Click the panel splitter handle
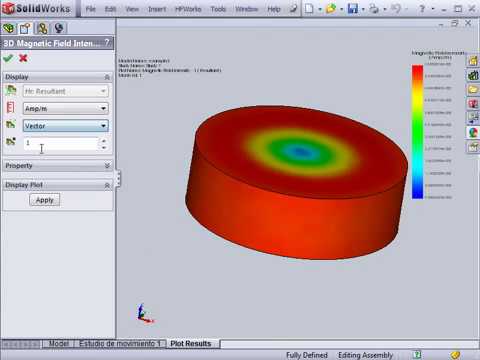 [x=118, y=179]
